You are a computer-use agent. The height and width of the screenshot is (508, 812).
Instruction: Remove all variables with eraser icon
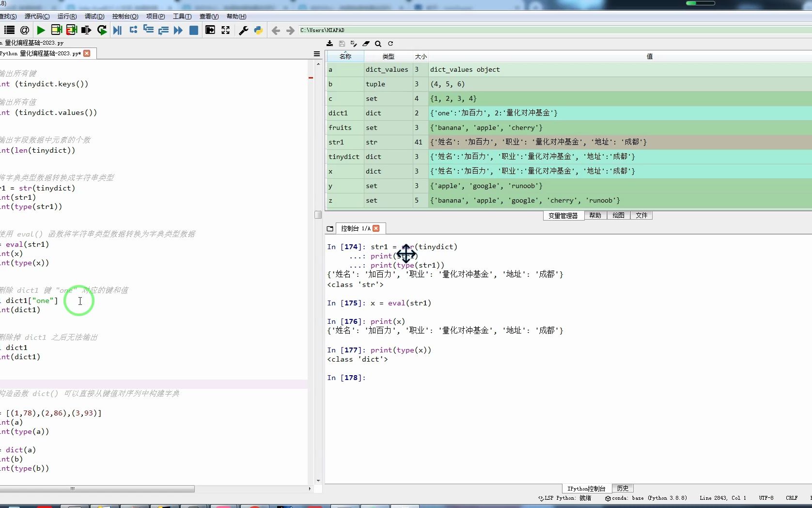pos(366,44)
